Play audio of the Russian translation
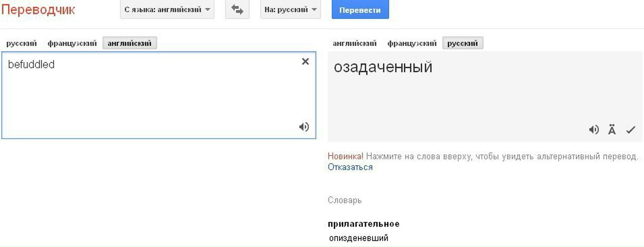Image resolution: width=644 pixels, height=247 pixels. [x=594, y=130]
